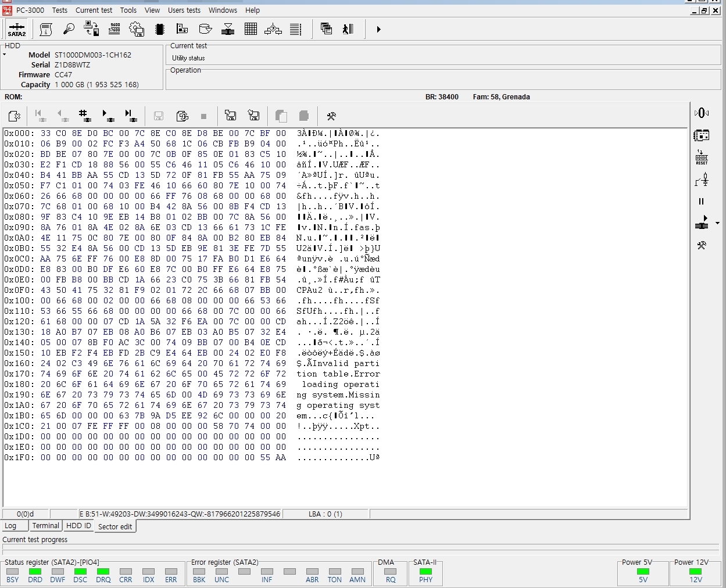Open the View menu
This screenshot has height=588, width=726.
point(152,10)
